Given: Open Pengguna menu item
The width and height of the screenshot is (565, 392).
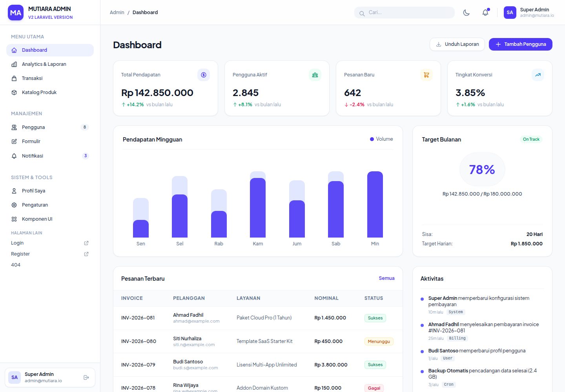Looking at the screenshot, I should coord(50,127).
